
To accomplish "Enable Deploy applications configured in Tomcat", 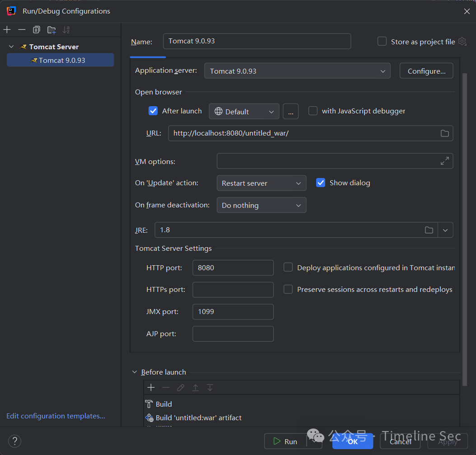I will click(x=288, y=267).
